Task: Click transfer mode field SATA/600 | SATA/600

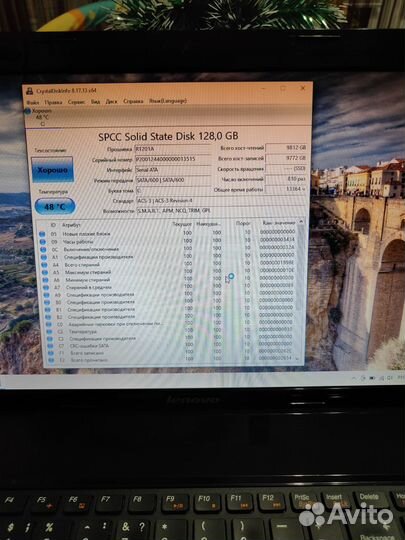Action: [x=173, y=180]
